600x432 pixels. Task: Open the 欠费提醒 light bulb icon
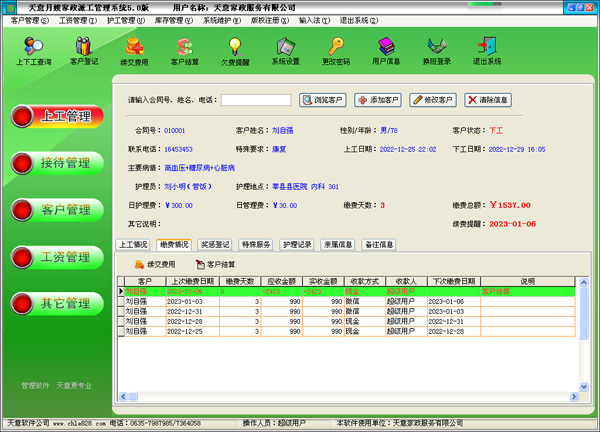[235, 50]
